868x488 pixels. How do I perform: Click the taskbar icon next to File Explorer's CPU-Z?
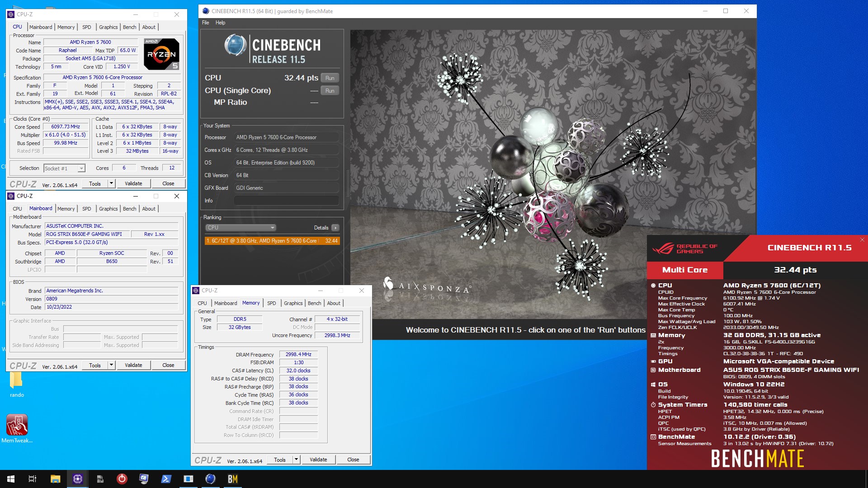pyautogui.click(x=99, y=479)
